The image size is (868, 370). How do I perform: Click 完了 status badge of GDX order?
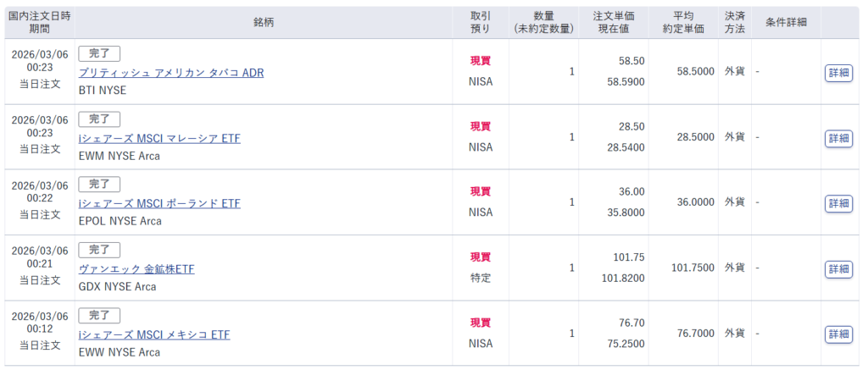coord(99,250)
